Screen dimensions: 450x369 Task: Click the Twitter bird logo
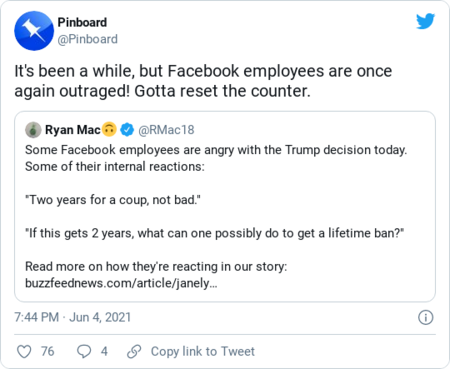coord(425,21)
